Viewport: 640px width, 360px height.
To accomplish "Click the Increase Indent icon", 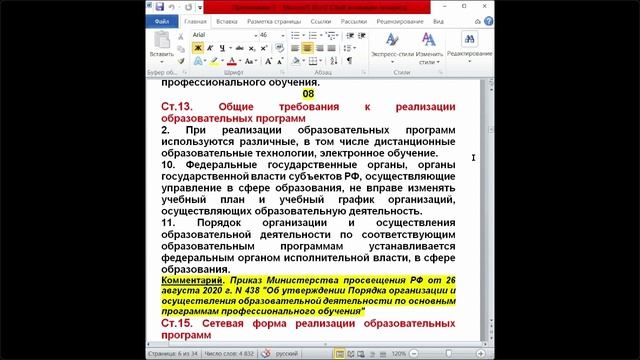I will pos(362,36).
